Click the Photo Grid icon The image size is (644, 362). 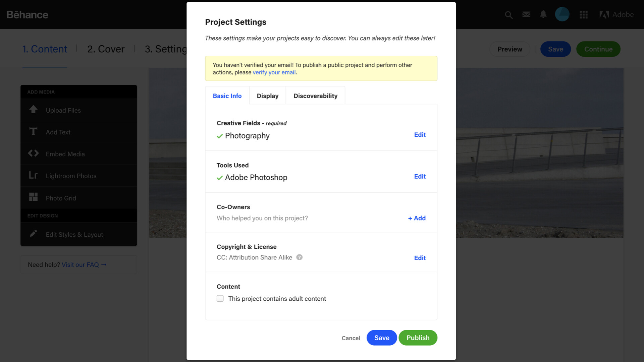click(33, 197)
